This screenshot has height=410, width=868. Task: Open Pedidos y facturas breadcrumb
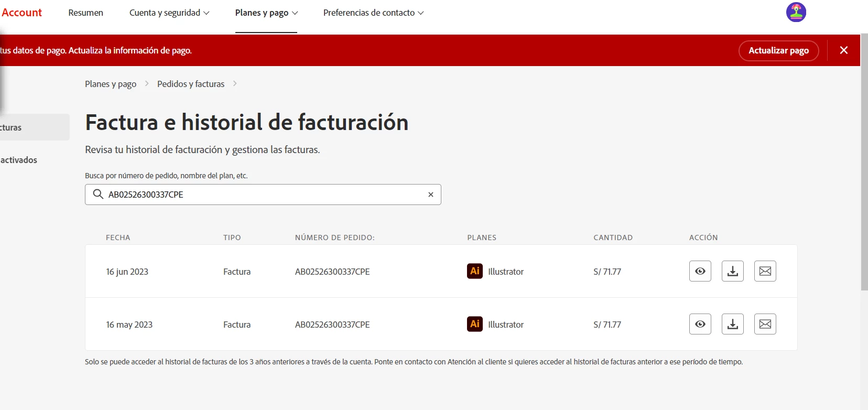coord(191,84)
